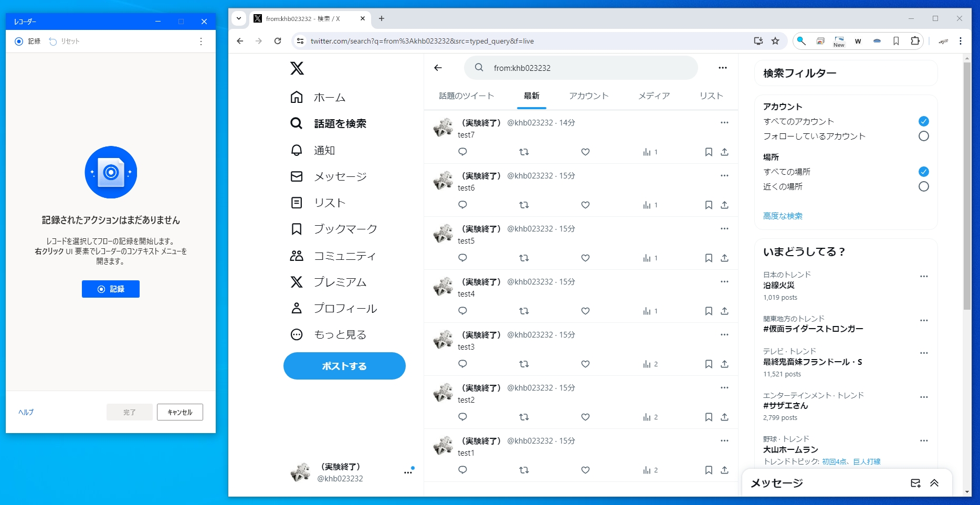980x505 pixels.
Task: Open the Home icon in the X sidebar
Action: point(297,97)
